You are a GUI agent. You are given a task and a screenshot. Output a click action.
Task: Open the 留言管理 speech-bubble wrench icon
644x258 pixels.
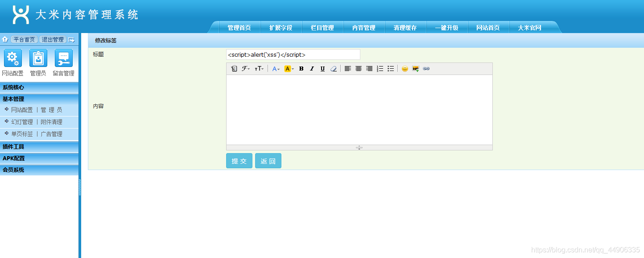(x=63, y=58)
